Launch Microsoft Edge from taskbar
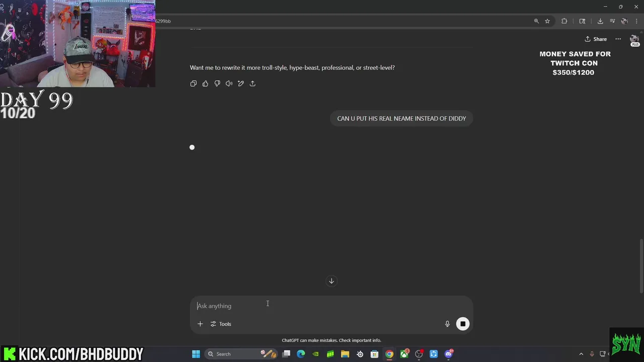This screenshot has width=644, height=362. pyautogui.click(x=301, y=354)
